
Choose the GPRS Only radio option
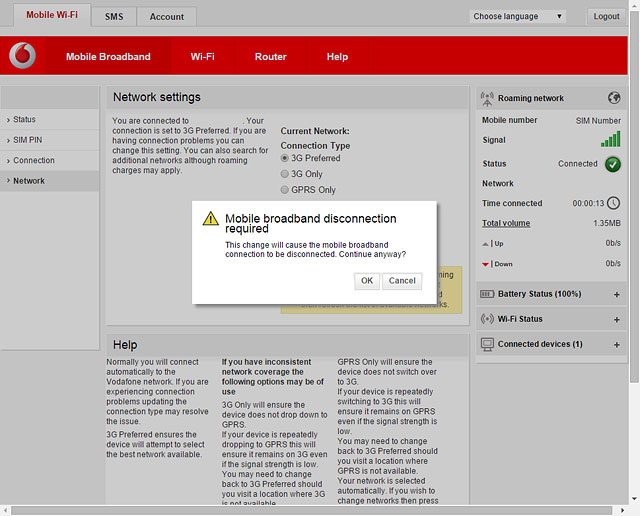tap(285, 190)
